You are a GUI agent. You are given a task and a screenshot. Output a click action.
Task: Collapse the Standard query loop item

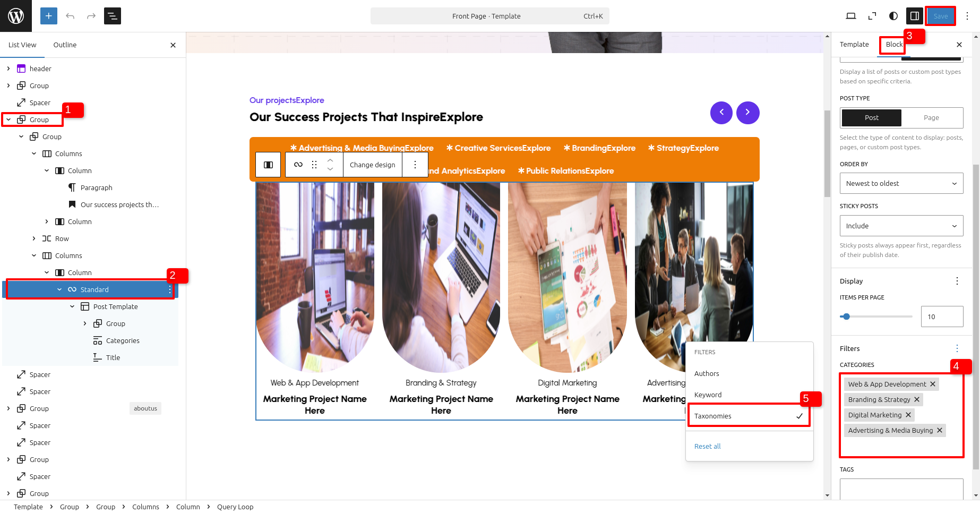[59, 289]
